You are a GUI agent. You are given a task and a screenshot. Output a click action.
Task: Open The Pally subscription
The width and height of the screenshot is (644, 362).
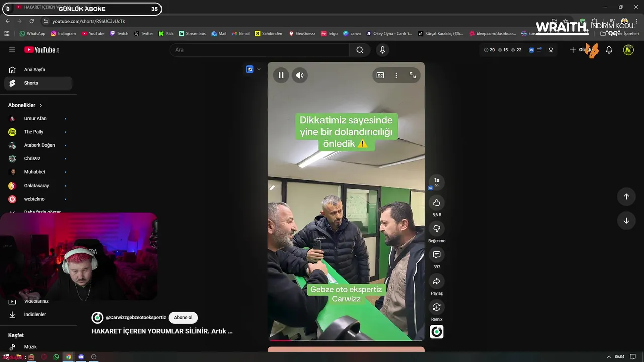click(x=38, y=132)
